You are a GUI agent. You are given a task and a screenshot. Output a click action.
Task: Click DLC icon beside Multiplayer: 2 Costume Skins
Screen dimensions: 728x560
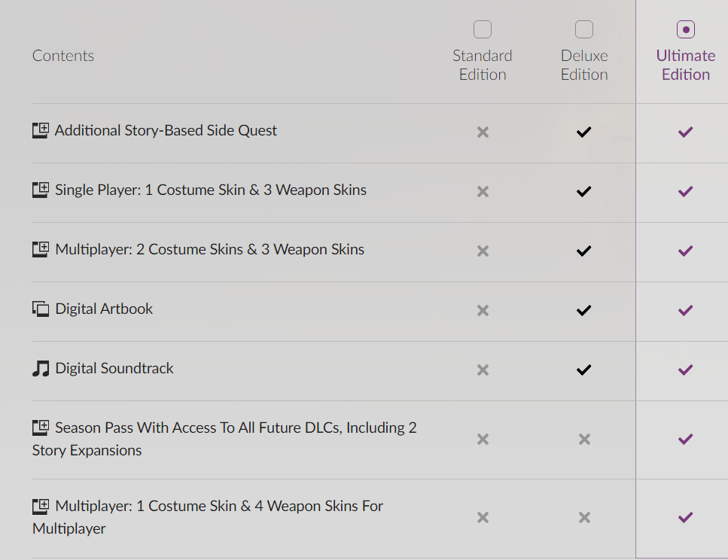[41, 250]
